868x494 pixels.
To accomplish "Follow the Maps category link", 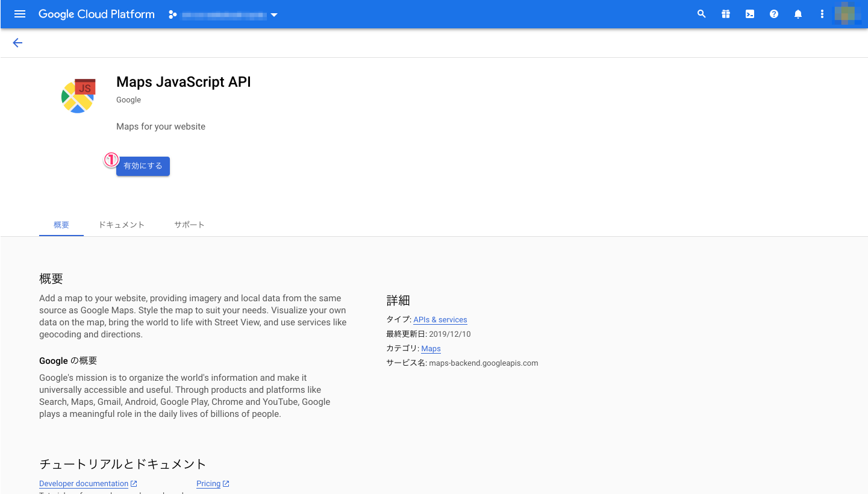I will [431, 349].
